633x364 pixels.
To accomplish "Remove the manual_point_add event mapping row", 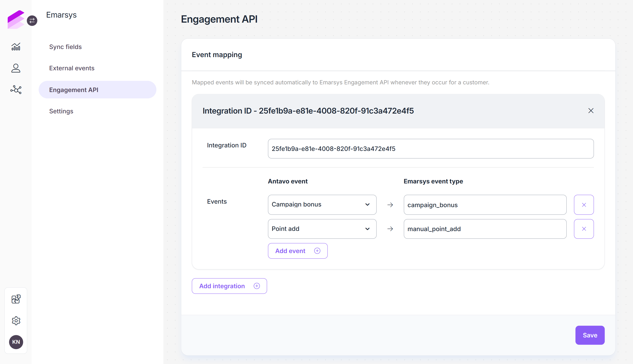I will click(584, 229).
